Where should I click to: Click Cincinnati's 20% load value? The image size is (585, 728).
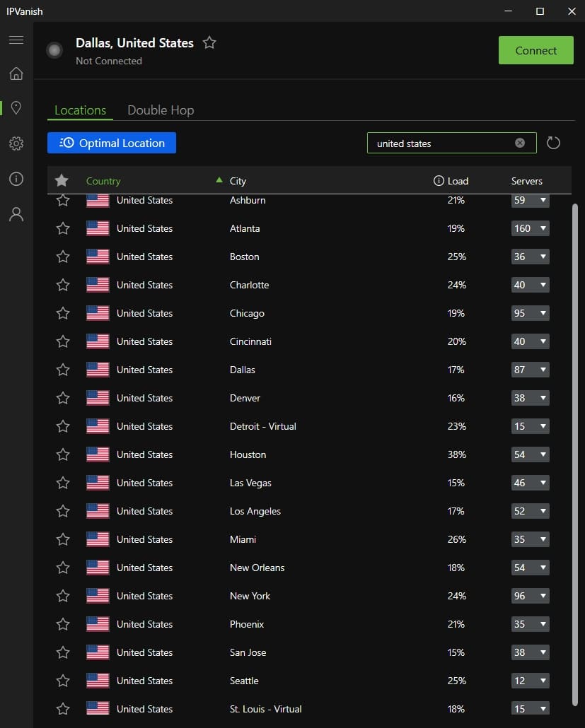point(457,341)
